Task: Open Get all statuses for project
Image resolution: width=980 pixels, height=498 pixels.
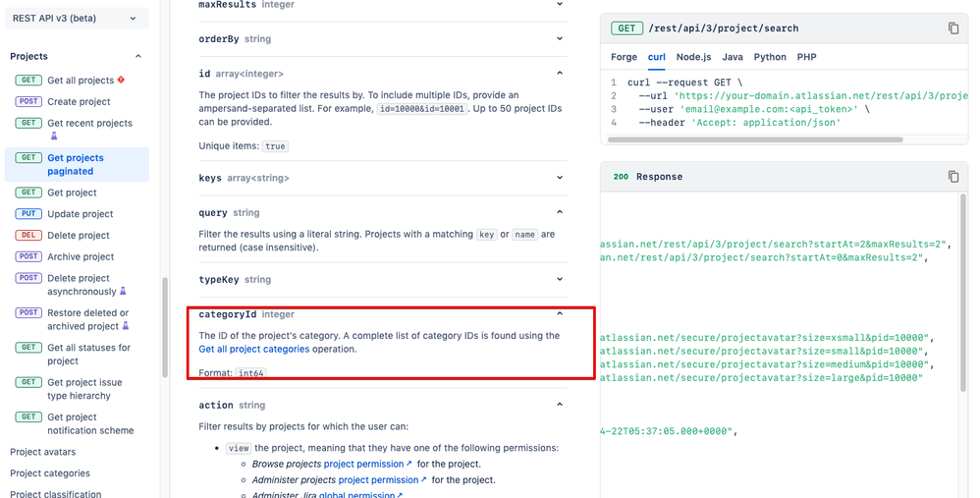Action: (x=88, y=354)
